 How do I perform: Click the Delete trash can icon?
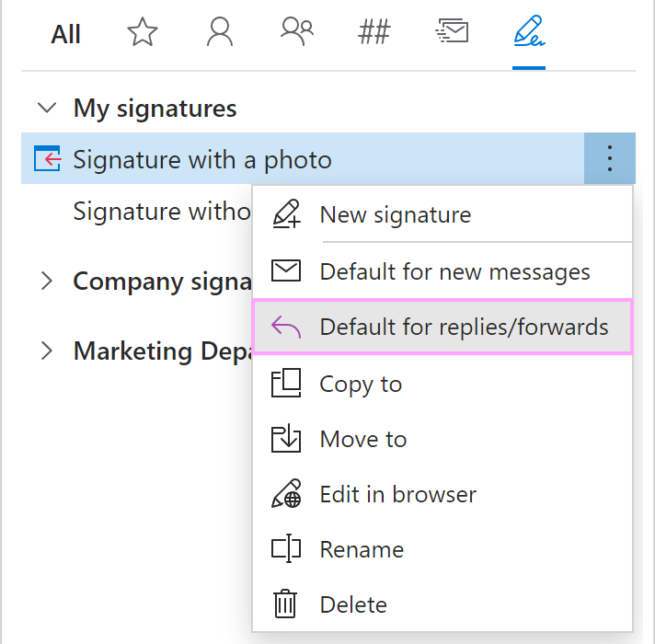coord(286,604)
